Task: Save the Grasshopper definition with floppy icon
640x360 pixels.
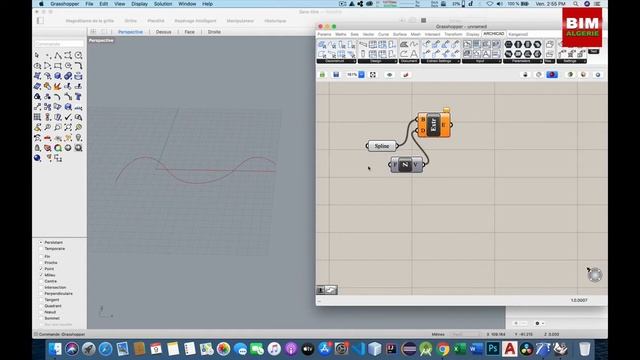Action: pos(336,75)
